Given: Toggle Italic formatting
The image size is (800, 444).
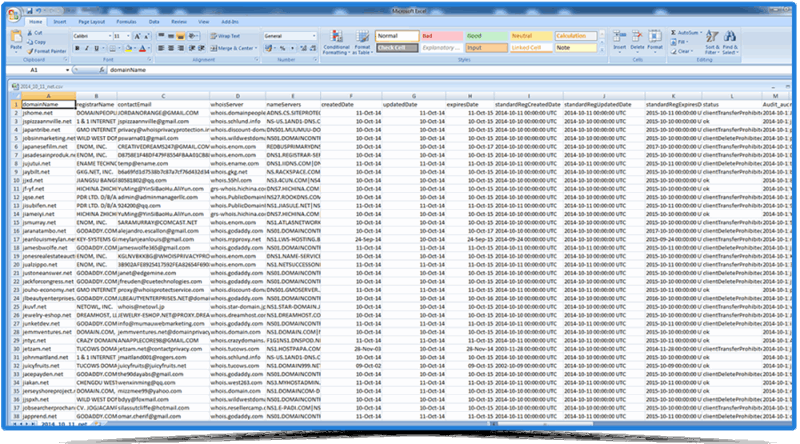Looking at the screenshot, I should 85,47.
